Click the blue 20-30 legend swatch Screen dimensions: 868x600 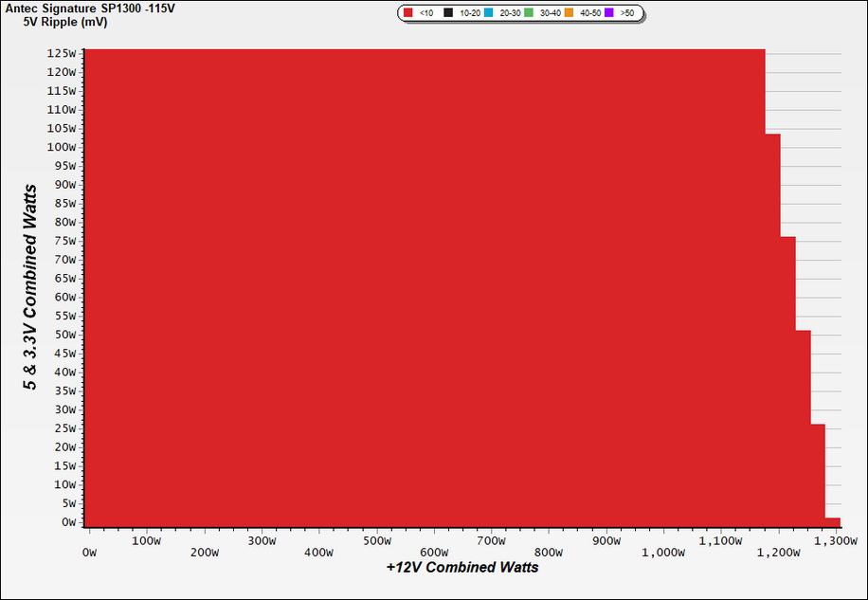(488, 12)
